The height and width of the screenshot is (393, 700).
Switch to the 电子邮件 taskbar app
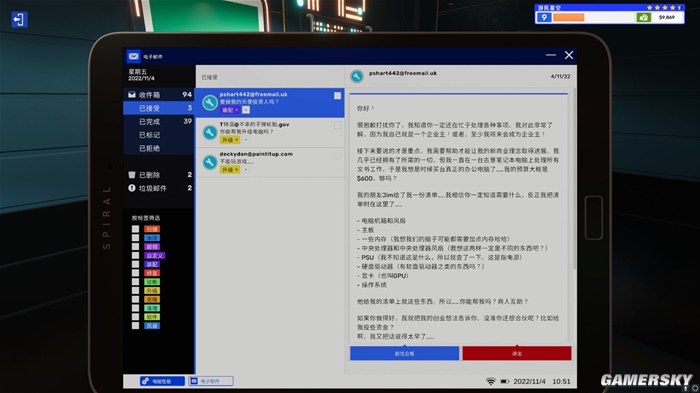pos(211,381)
